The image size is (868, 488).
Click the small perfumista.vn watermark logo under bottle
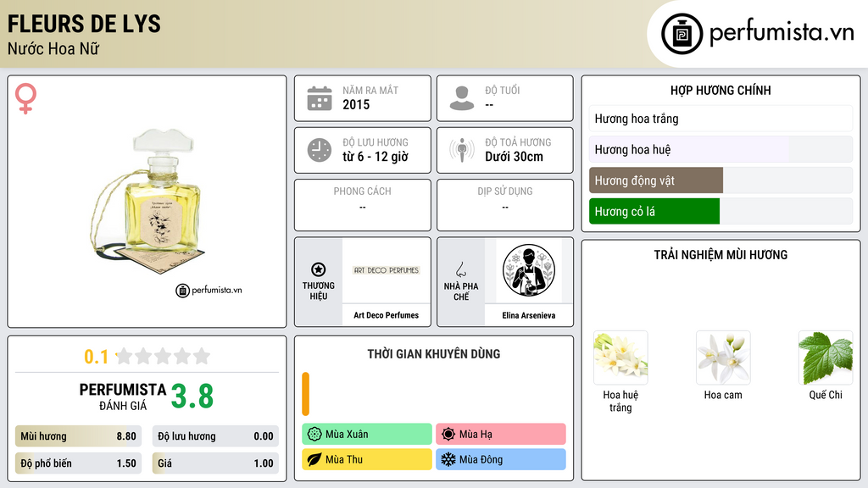coord(209,290)
